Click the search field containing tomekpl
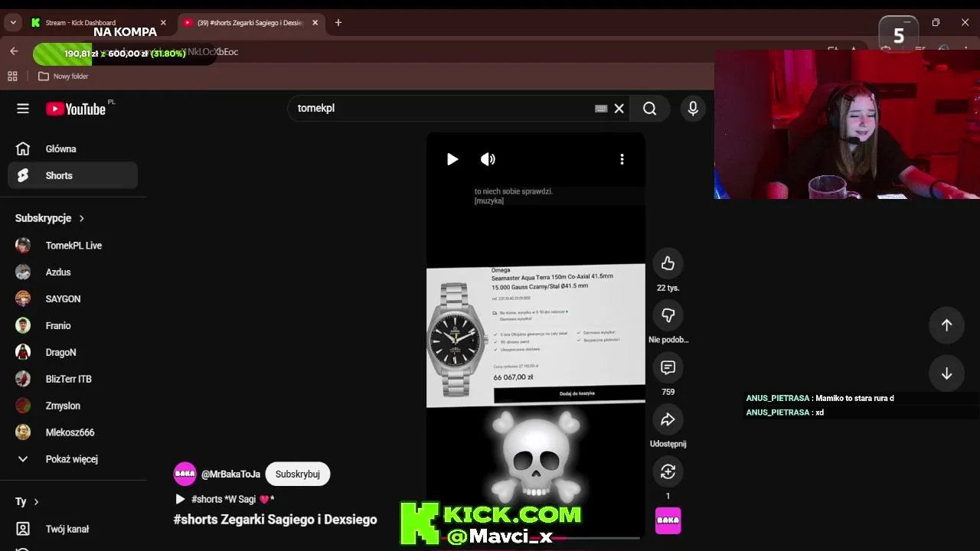 coord(443,109)
